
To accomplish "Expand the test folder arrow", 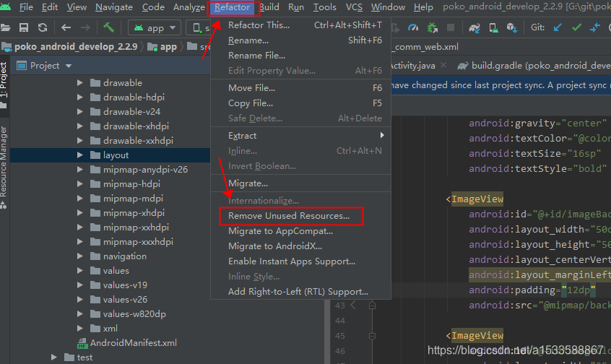I will point(53,357).
